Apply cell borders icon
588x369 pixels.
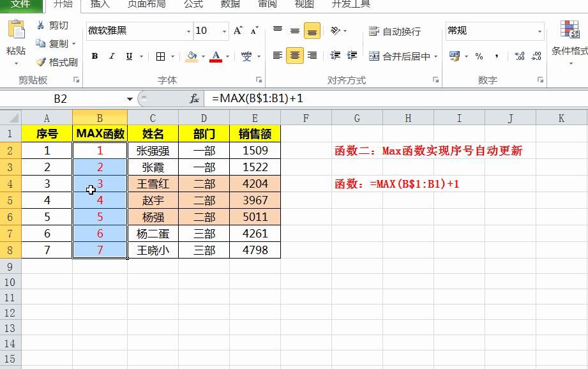[160, 56]
